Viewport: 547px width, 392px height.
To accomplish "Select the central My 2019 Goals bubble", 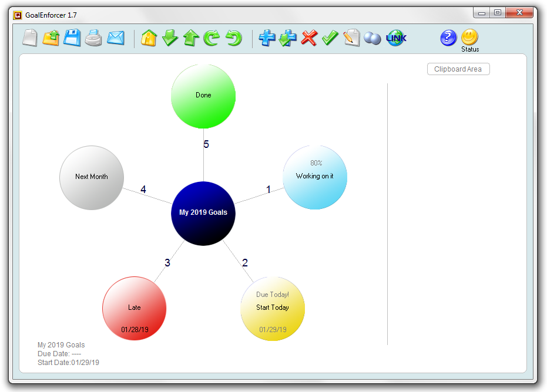I will 203,213.
